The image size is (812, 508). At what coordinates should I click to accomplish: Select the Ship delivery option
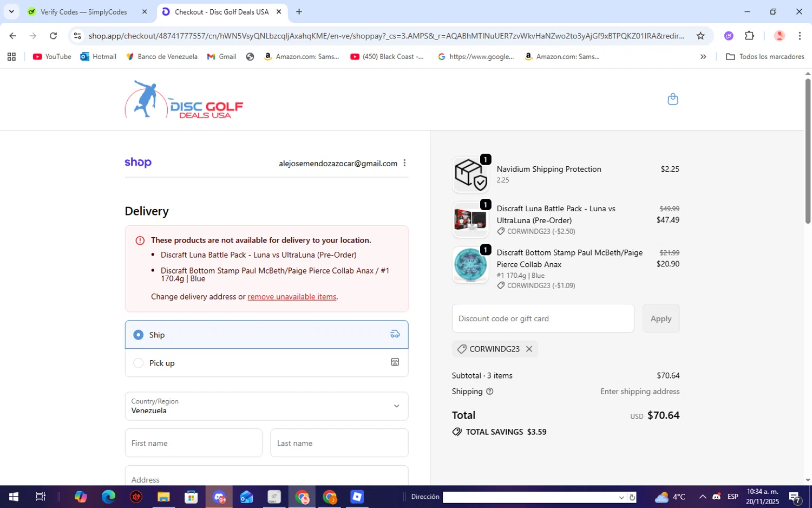click(266, 335)
